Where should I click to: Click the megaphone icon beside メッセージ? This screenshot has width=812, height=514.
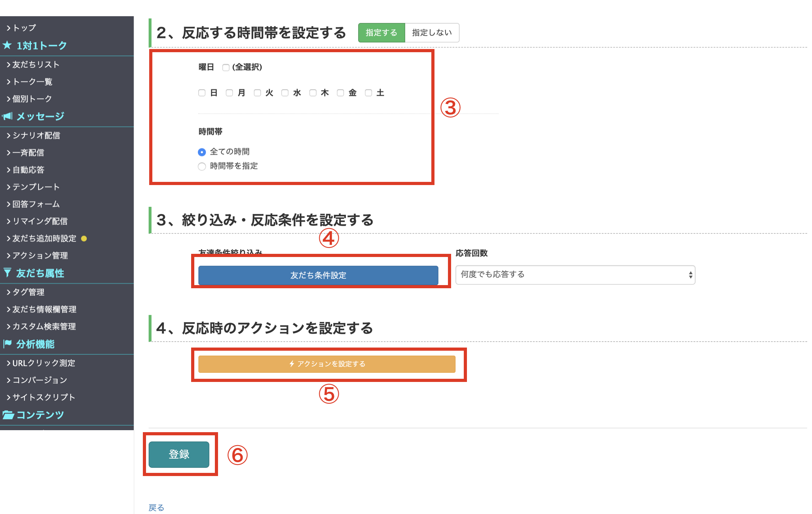[x=7, y=116]
